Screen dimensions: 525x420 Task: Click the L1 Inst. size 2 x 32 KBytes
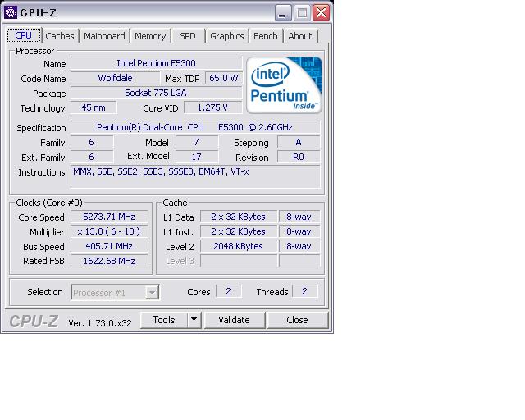coord(239,231)
